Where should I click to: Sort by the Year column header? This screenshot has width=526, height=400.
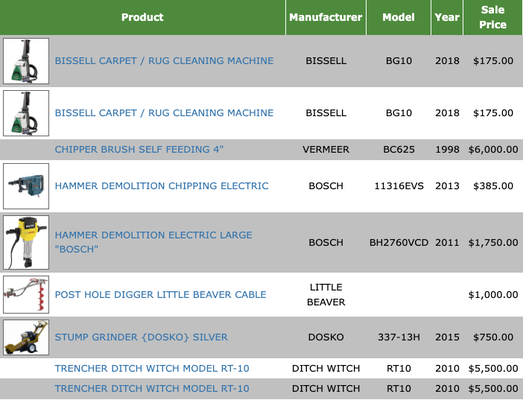[447, 17]
